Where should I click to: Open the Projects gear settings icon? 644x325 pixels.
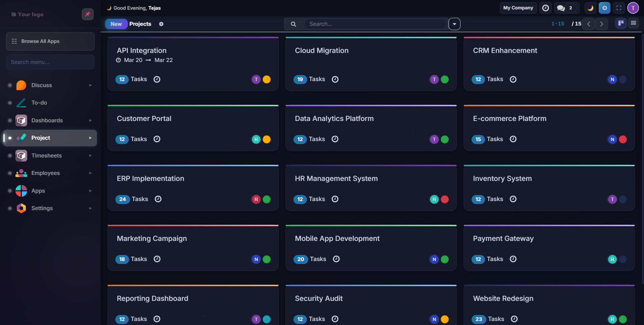[161, 24]
